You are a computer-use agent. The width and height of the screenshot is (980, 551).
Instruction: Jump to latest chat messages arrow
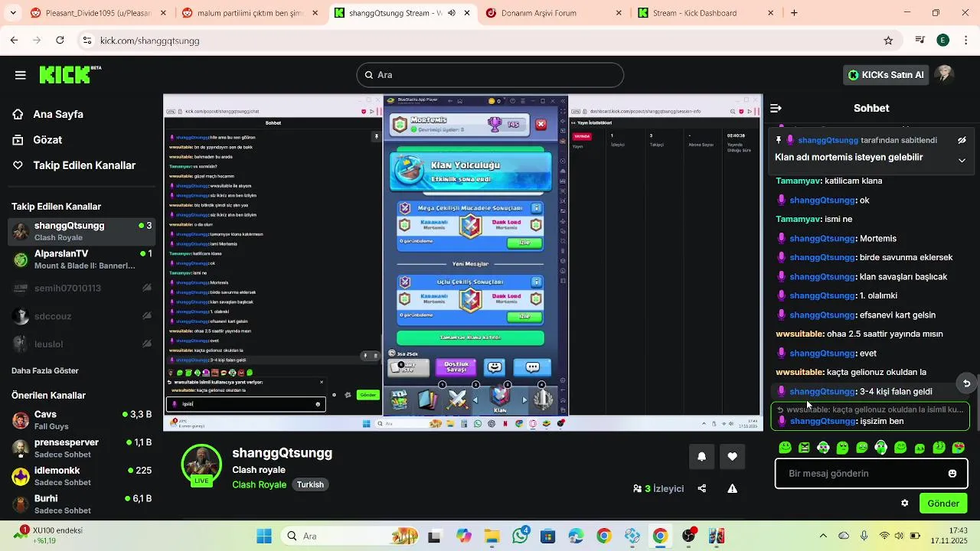(x=966, y=383)
